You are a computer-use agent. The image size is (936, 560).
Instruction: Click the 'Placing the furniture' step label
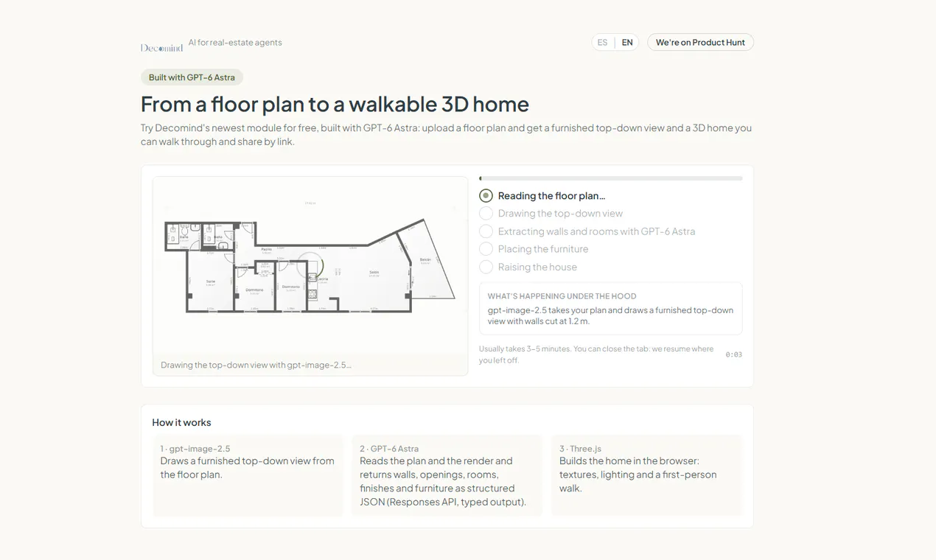click(x=543, y=249)
